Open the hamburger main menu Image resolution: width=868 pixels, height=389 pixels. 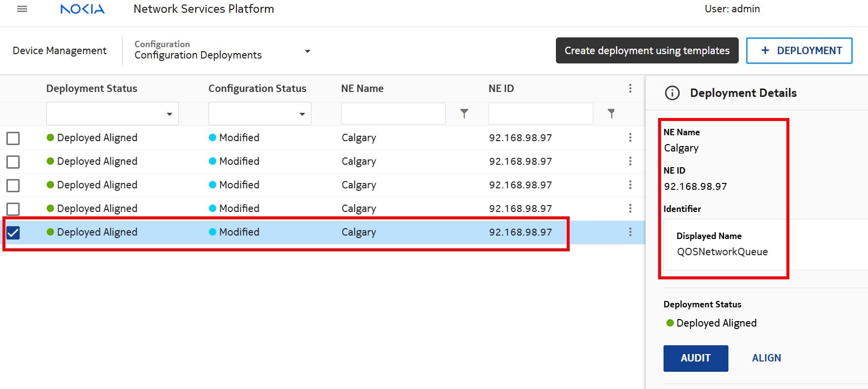[x=22, y=9]
